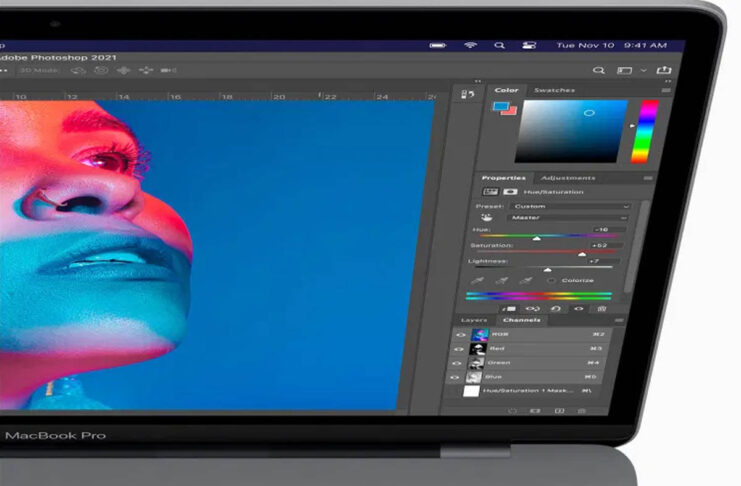Open the workspace switcher icon

(624, 70)
